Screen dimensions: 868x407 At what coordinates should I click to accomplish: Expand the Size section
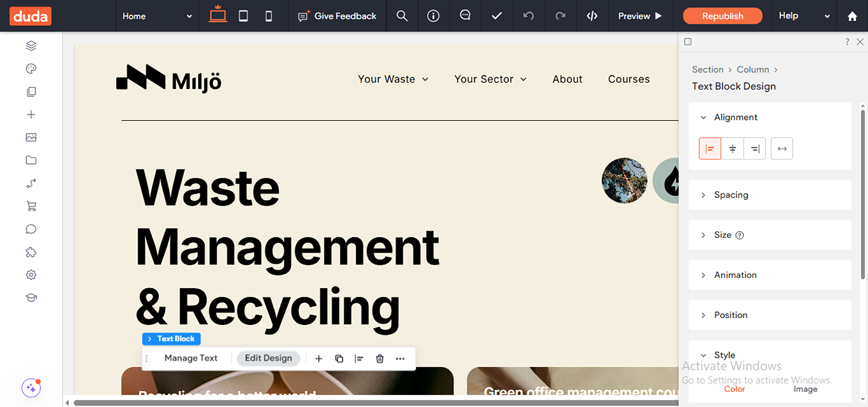pos(770,235)
